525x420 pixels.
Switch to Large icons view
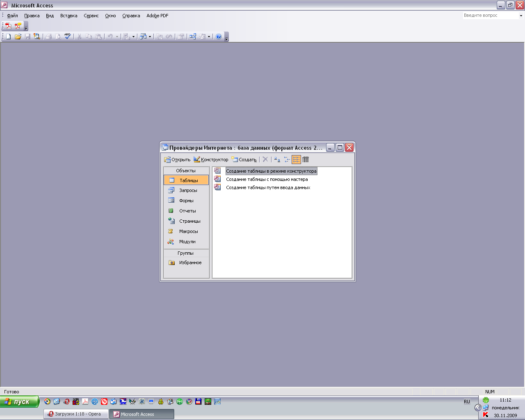277,160
